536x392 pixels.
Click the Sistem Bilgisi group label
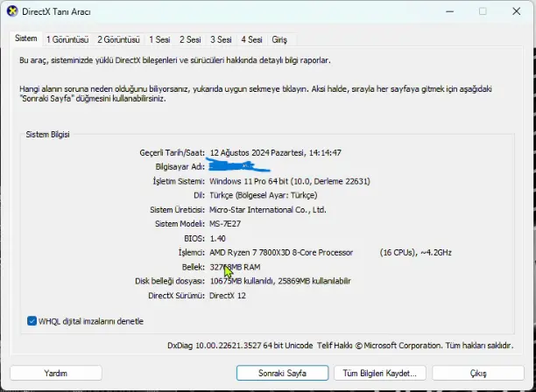tap(48, 135)
